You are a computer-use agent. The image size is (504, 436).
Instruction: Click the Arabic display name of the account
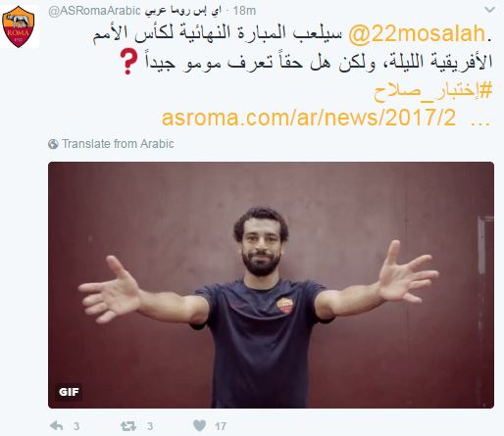(x=183, y=11)
